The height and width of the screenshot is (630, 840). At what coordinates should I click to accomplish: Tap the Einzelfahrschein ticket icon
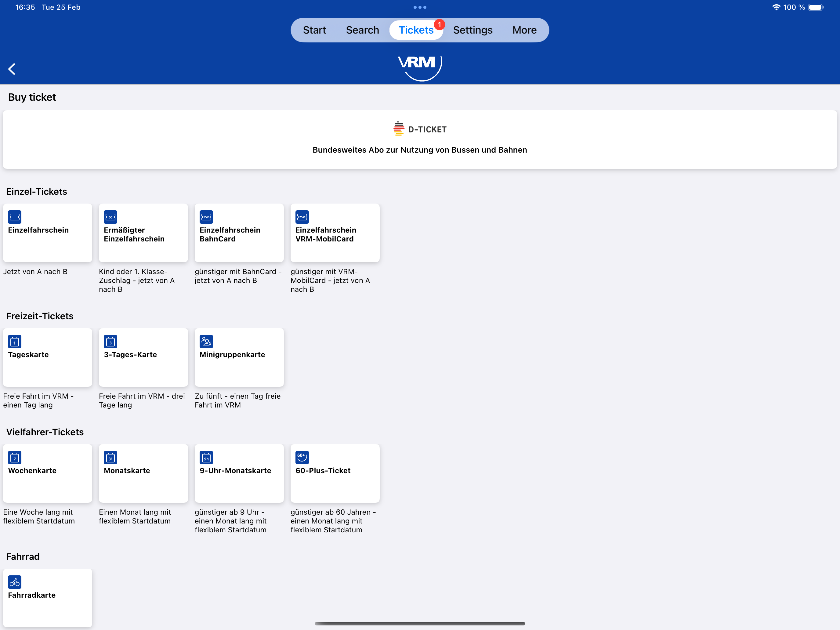pyautogui.click(x=15, y=217)
